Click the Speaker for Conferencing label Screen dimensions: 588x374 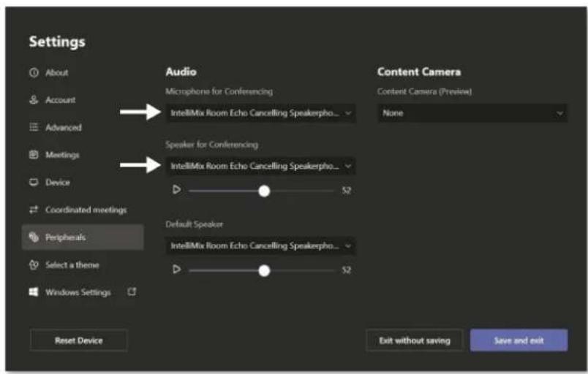(212, 145)
